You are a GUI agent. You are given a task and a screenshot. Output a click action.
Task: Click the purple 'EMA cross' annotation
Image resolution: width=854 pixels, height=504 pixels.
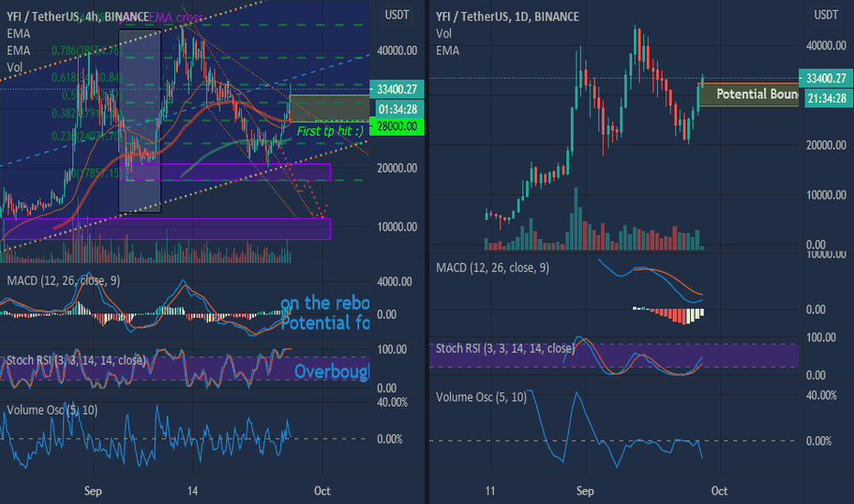[175, 17]
